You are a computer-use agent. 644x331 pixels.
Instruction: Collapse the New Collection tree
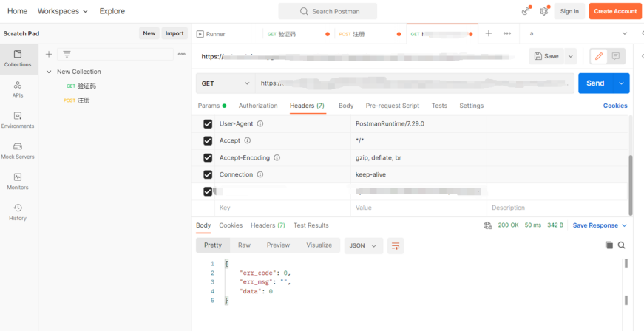(49, 72)
